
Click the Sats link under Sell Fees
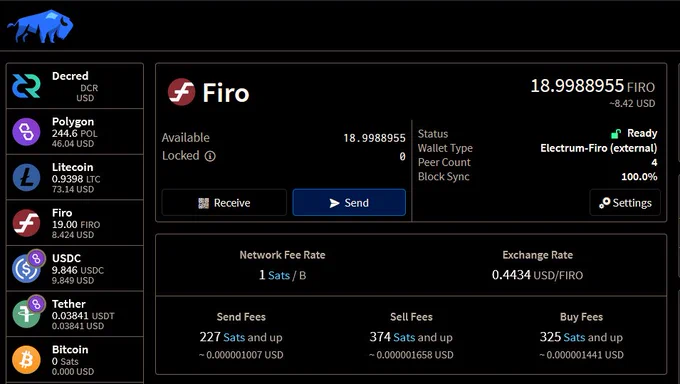tap(404, 337)
